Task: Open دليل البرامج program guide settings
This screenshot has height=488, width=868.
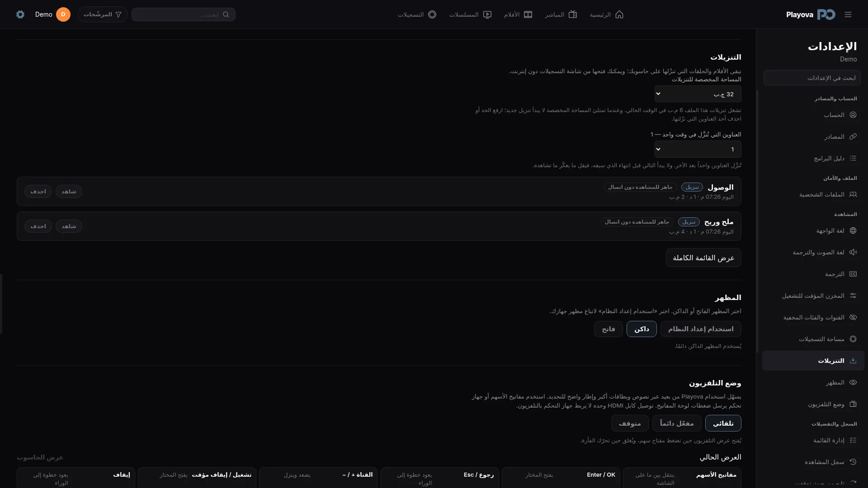Action: click(x=813, y=158)
